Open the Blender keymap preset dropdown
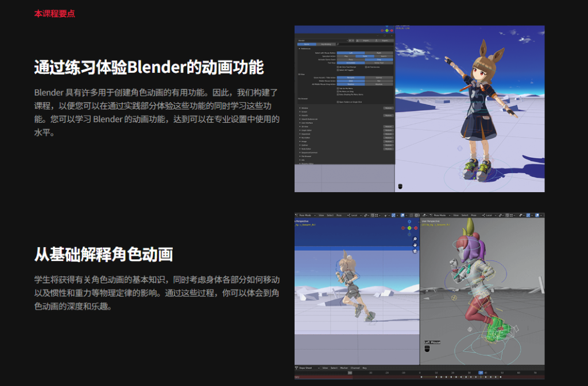Image resolution: width=588 pixels, height=386 pixels. 323,40
